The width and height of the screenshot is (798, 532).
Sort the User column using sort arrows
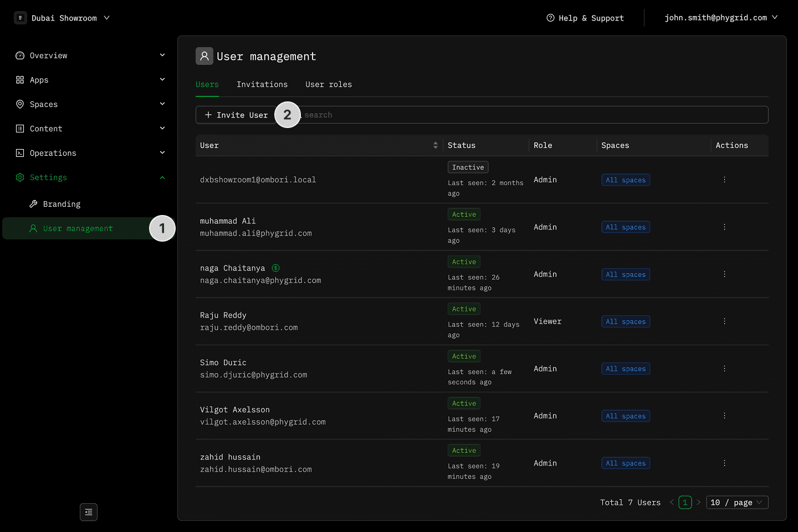[436, 145]
